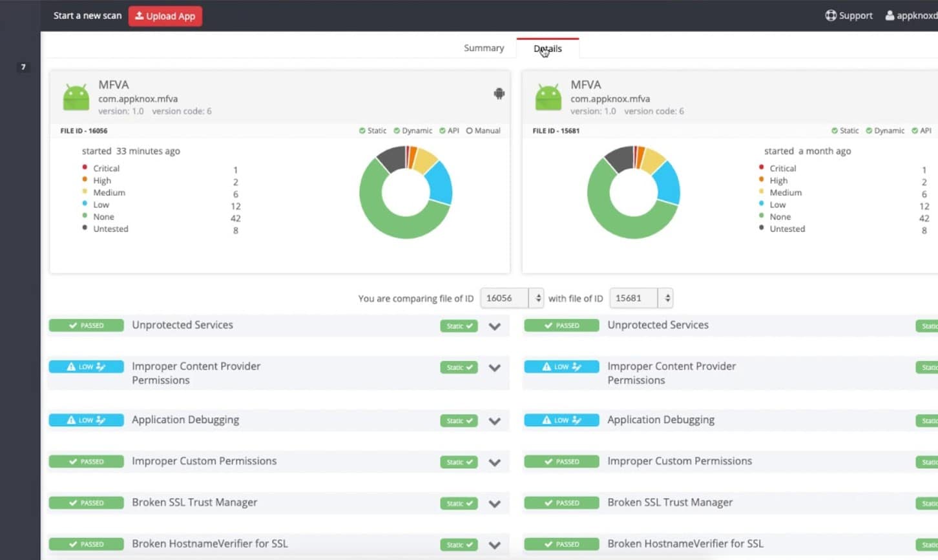Click PASSED badge of left Improper Custom Permissions

point(87,462)
